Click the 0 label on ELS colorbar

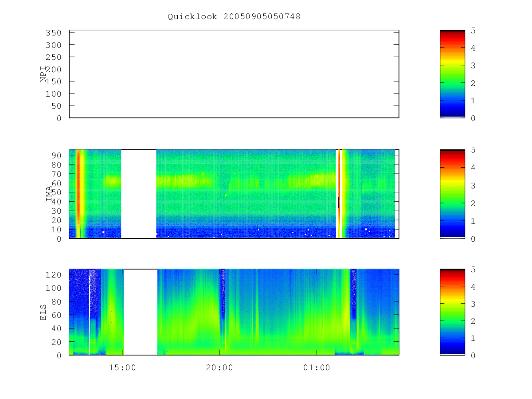click(473, 356)
